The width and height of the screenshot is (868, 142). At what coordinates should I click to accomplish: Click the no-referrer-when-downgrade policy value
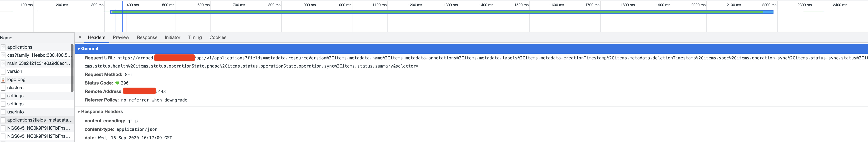point(154,100)
